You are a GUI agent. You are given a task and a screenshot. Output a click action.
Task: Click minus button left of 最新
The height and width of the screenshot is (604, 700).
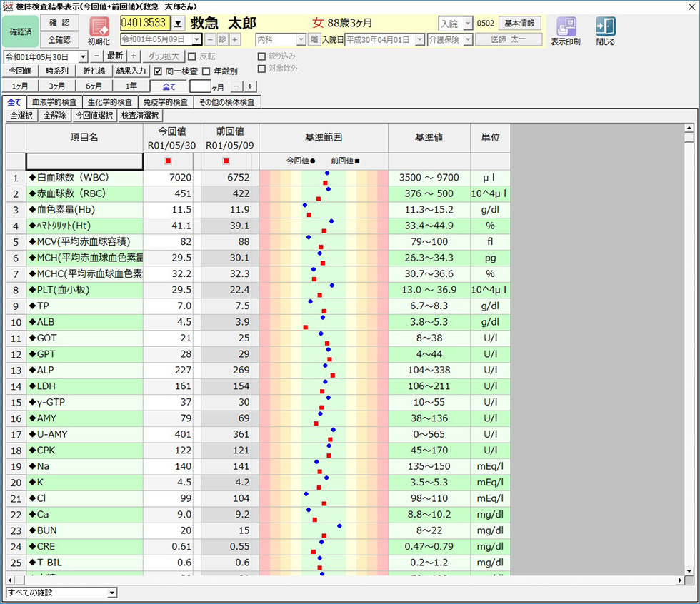[96, 56]
